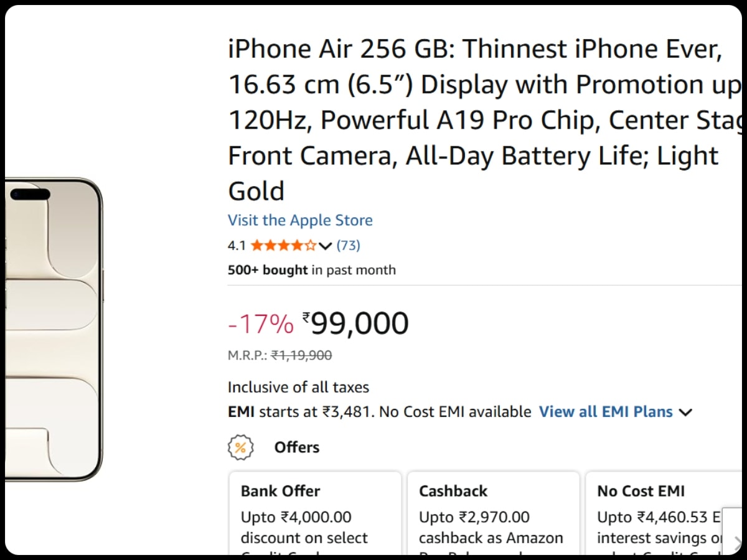Click the -17% discount label
The height and width of the screenshot is (560, 747).
(x=260, y=324)
